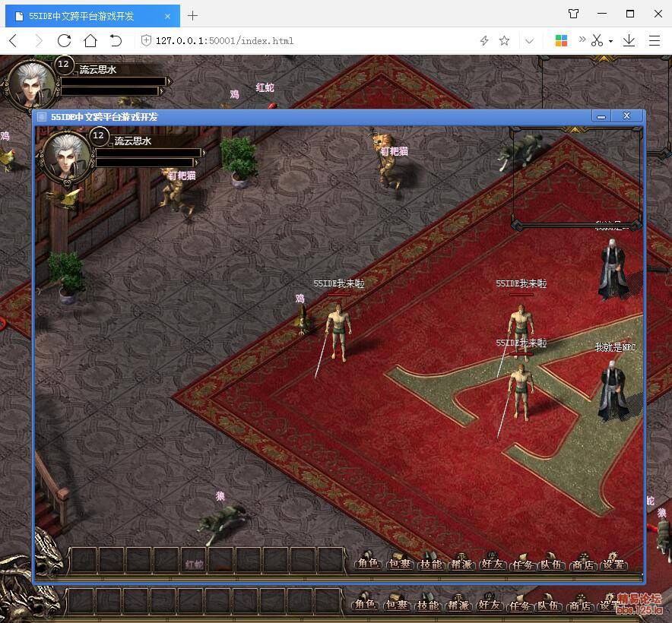The width and height of the screenshot is (672, 623).
Task: Open a new browser tab with plus
Action: tap(193, 16)
